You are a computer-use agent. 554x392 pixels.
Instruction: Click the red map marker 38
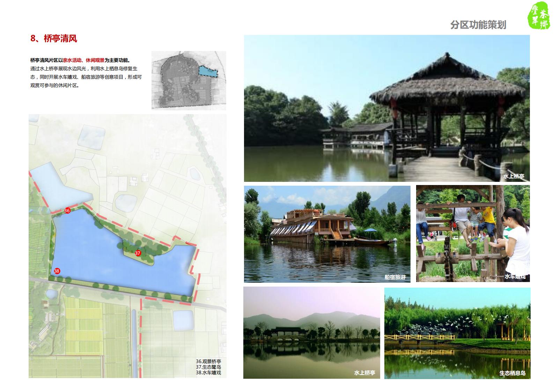click(x=57, y=271)
